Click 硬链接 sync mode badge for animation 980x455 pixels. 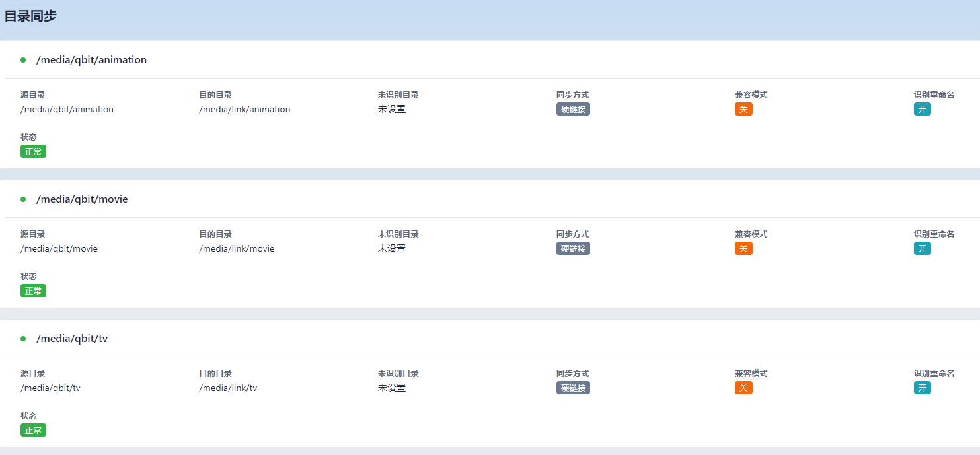pyautogui.click(x=573, y=110)
